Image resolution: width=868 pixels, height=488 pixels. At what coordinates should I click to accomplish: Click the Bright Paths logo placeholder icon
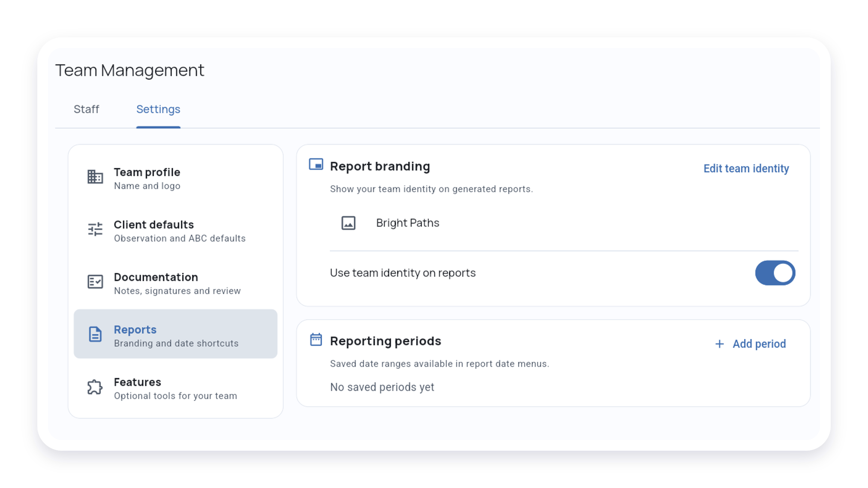pos(348,223)
